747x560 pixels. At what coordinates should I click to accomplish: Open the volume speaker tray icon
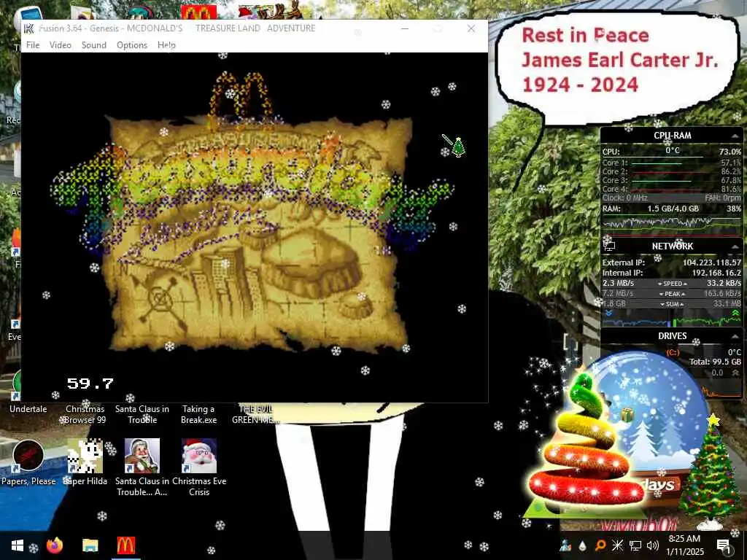click(x=653, y=545)
